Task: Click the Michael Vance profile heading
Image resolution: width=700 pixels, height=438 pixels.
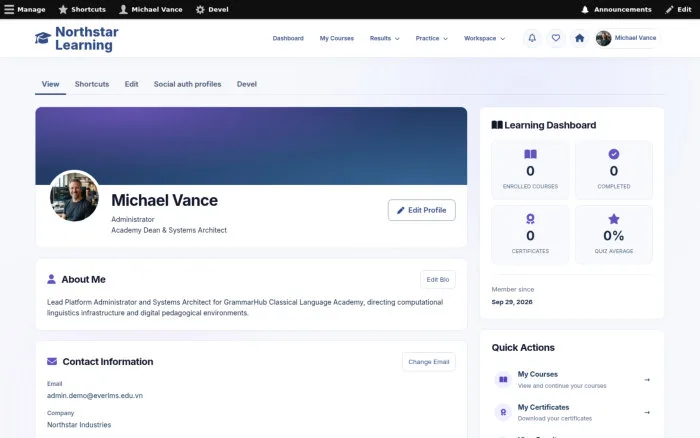Action: [x=164, y=200]
